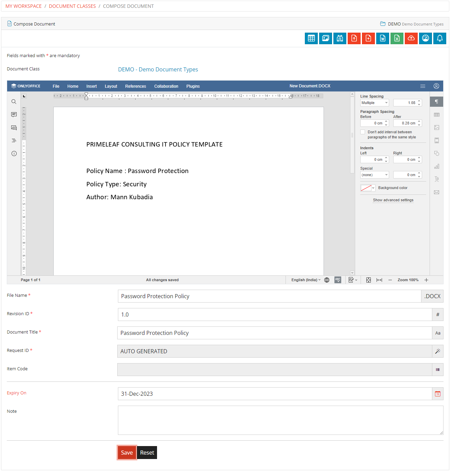Open the notifications bell icon
Image resolution: width=451 pixels, height=476 pixels.
(x=439, y=38)
